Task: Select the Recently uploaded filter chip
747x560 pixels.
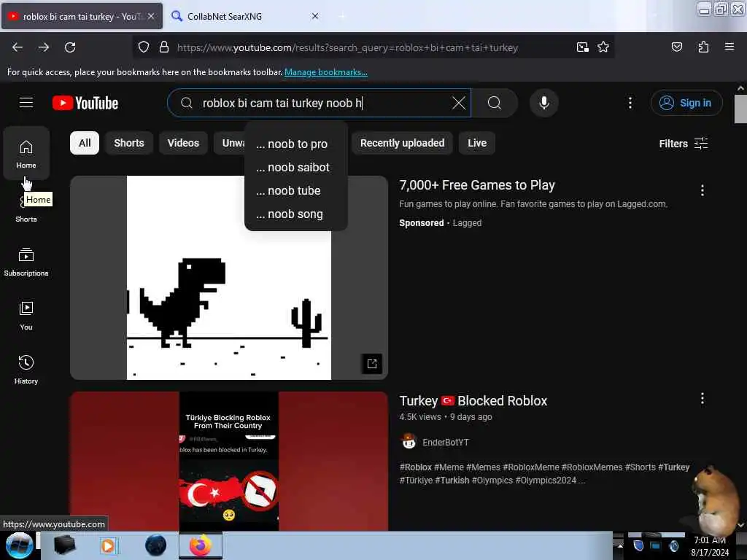Action: [x=402, y=143]
